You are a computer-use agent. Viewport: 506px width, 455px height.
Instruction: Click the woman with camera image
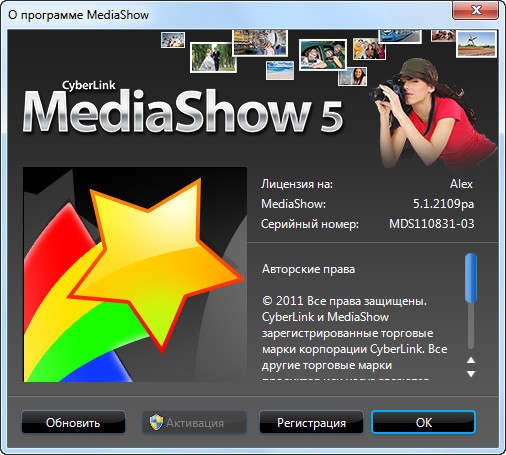pos(433,113)
